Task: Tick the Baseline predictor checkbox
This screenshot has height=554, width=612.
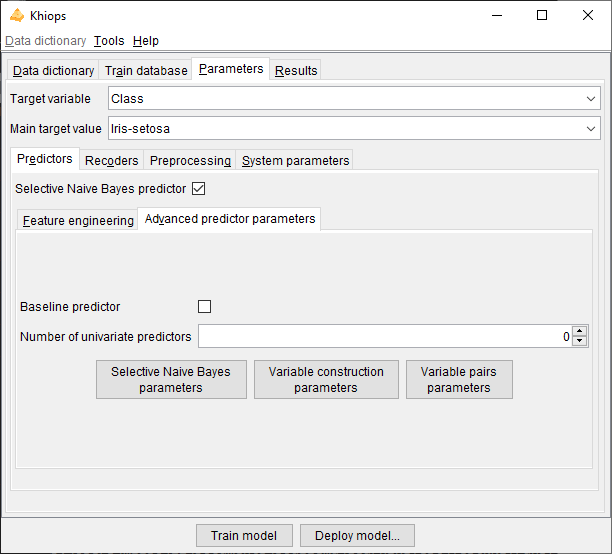Action: pyautogui.click(x=205, y=307)
